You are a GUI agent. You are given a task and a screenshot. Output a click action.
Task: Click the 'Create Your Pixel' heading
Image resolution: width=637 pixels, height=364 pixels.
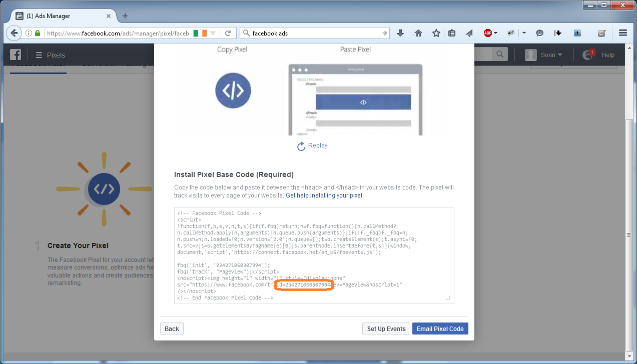click(x=78, y=245)
